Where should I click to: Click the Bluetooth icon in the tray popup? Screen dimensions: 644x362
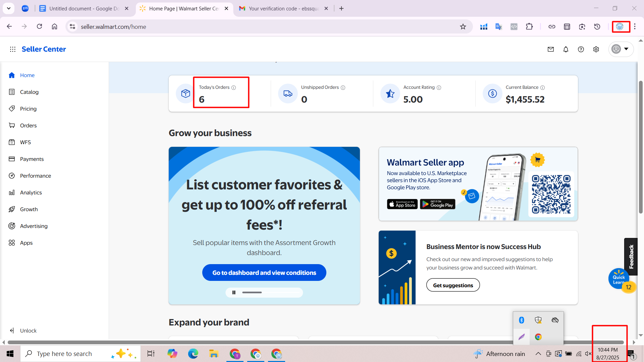pyautogui.click(x=522, y=320)
